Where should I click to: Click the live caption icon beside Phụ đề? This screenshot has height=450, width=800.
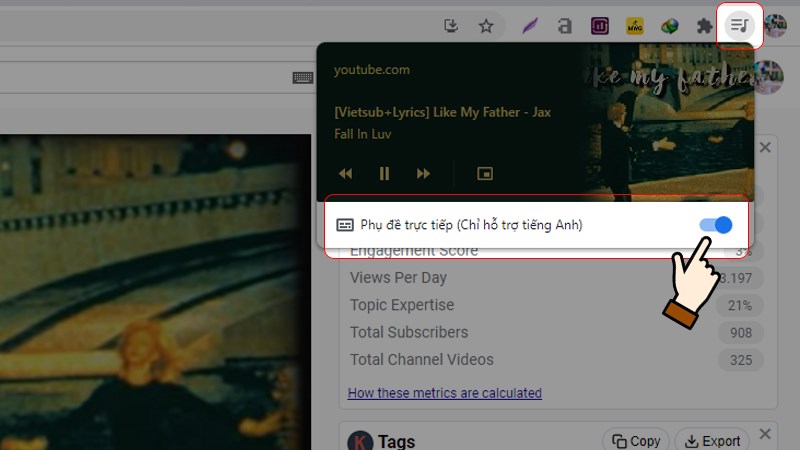point(345,225)
